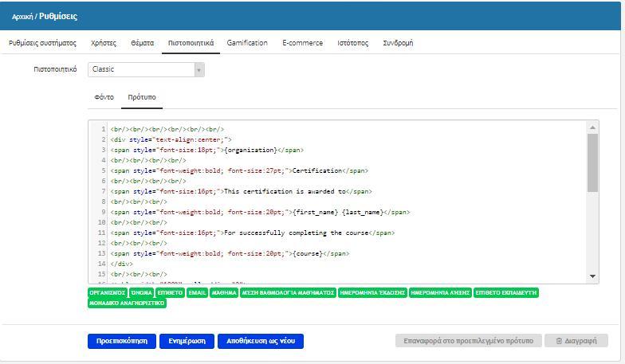Insert ΜΑΘΗΜΑ tag
The width and height of the screenshot is (625, 364).
click(x=224, y=293)
